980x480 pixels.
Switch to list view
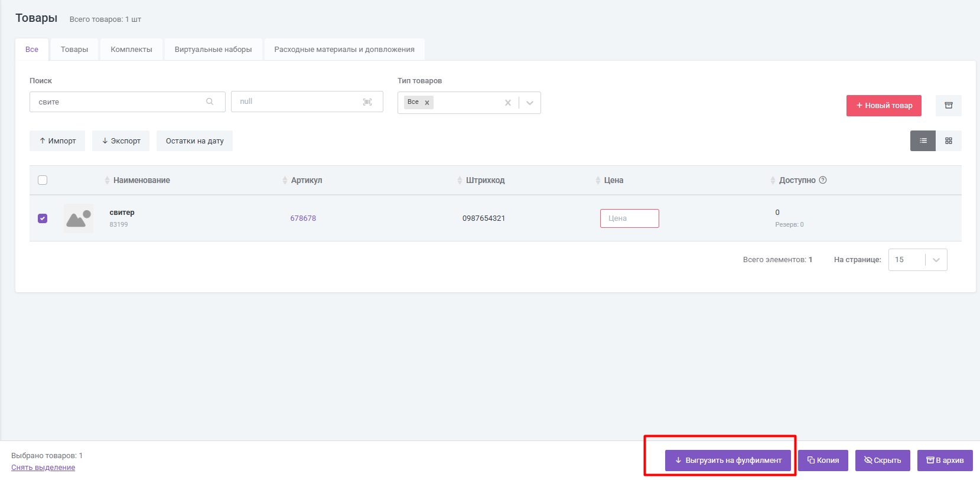(x=923, y=141)
